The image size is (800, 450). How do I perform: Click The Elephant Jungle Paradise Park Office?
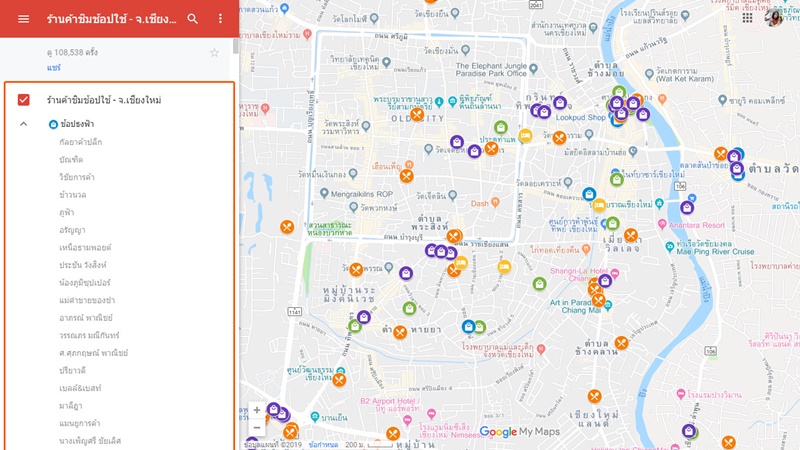point(491,70)
